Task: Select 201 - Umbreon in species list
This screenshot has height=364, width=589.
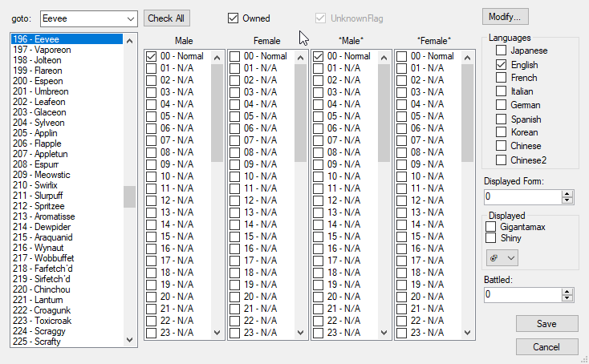Action: tap(67, 91)
